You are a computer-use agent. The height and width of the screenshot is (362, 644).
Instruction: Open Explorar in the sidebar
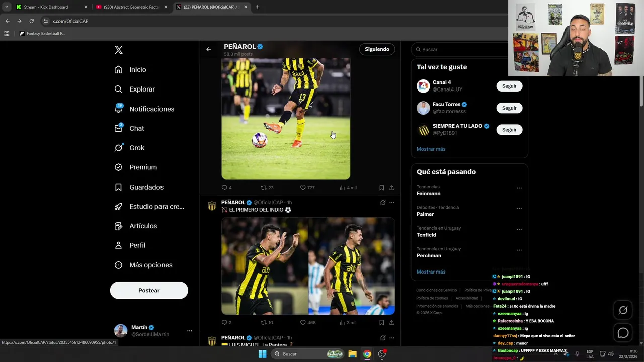134,89
